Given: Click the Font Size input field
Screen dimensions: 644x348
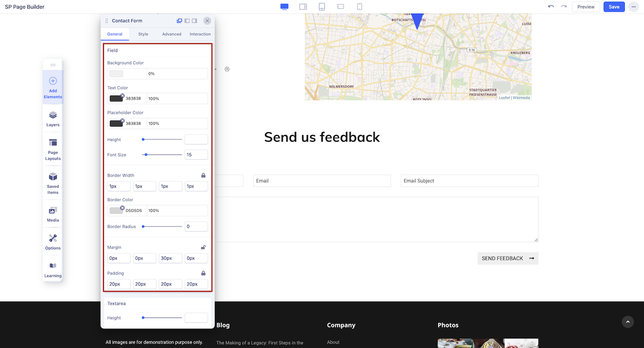Looking at the screenshot, I should tap(196, 155).
